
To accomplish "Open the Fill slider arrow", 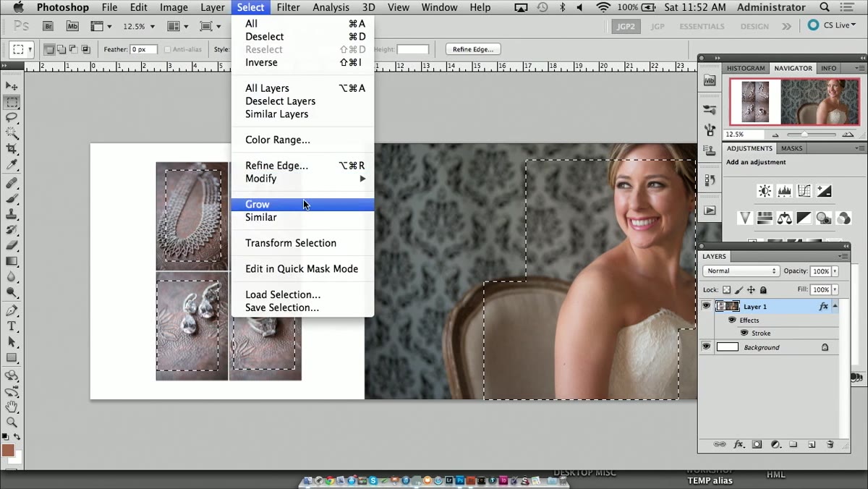I will tap(835, 289).
